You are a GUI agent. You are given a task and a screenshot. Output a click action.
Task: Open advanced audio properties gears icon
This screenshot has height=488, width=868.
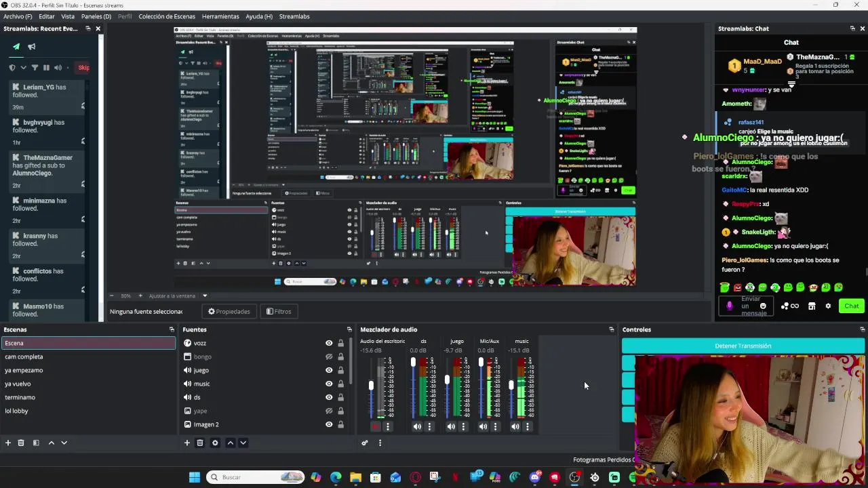point(365,443)
